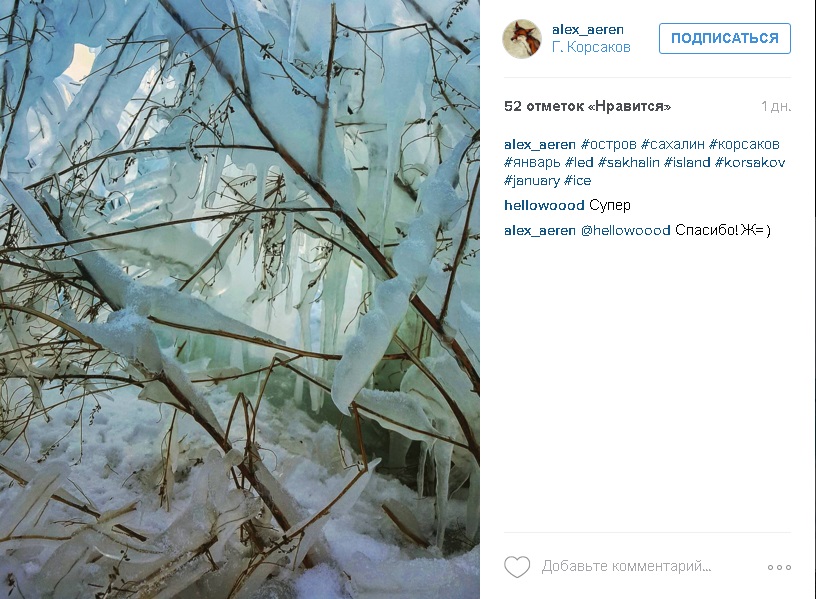Open the Г. Корсаков location link

[591, 47]
